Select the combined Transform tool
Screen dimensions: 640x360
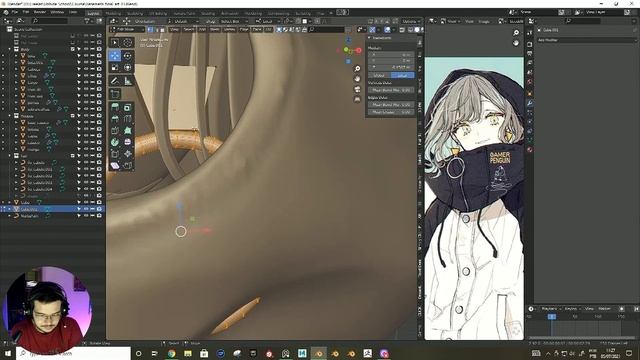(128, 67)
